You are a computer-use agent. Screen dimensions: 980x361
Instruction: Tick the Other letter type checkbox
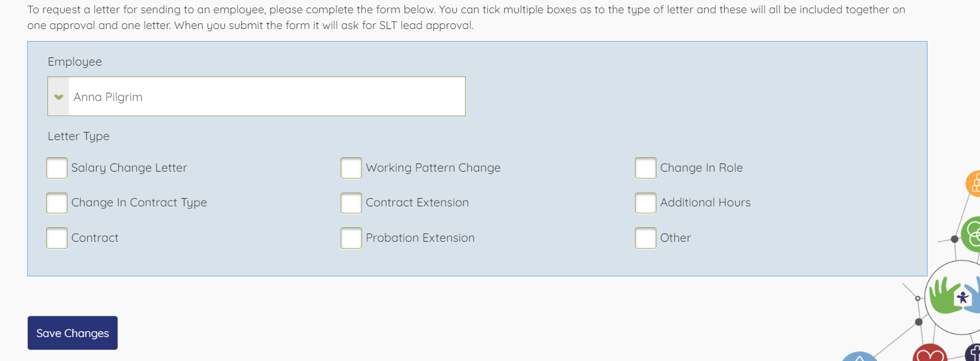coord(646,238)
